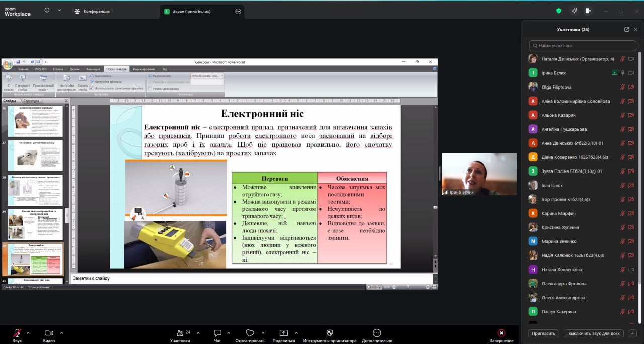Expand arrow next to Поделиться button
The width and height of the screenshot is (644, 344).
point(296,333)
